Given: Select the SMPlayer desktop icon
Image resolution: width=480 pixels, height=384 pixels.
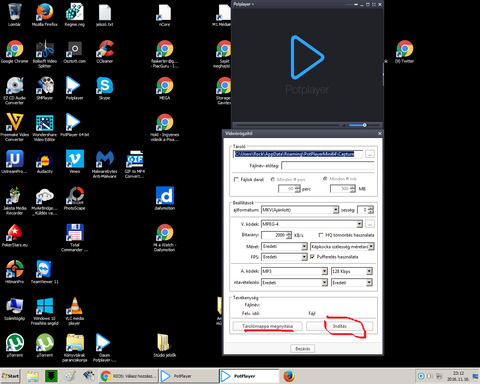Looking at the screenshot, I should pyautogui.click(x=45, y=88).
